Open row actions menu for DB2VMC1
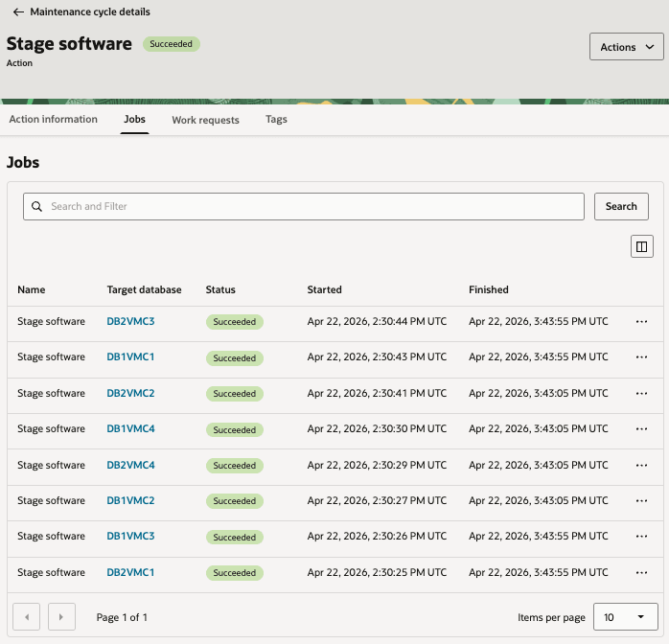The width and height of the screenshot is (669, 644). [x=642, y=573]
